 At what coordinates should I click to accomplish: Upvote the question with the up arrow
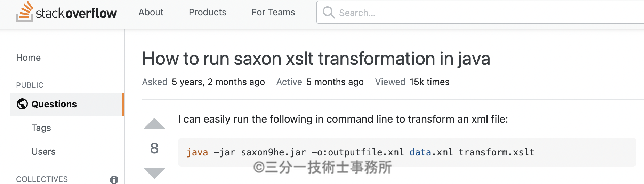(x=154, y=124)
